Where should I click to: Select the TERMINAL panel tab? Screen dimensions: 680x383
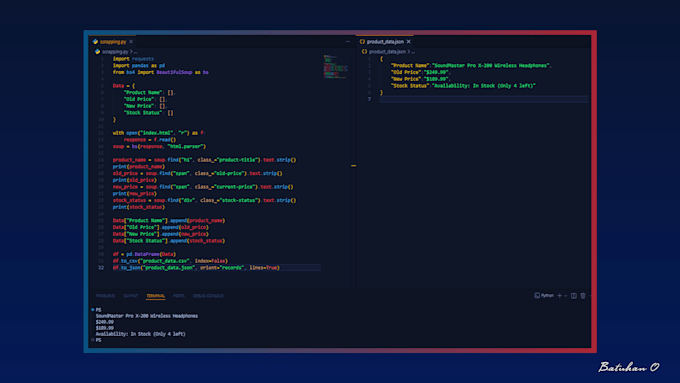(x=155, y=296)
